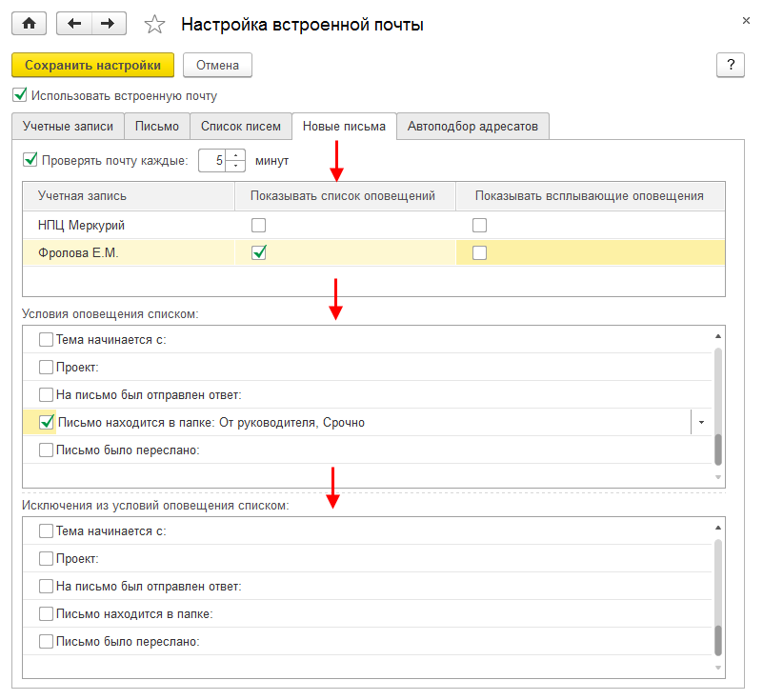Viewport: 763px width, 700px height.
Task: Open the folder selection dropdown arrow
Action: pos(701,422)
